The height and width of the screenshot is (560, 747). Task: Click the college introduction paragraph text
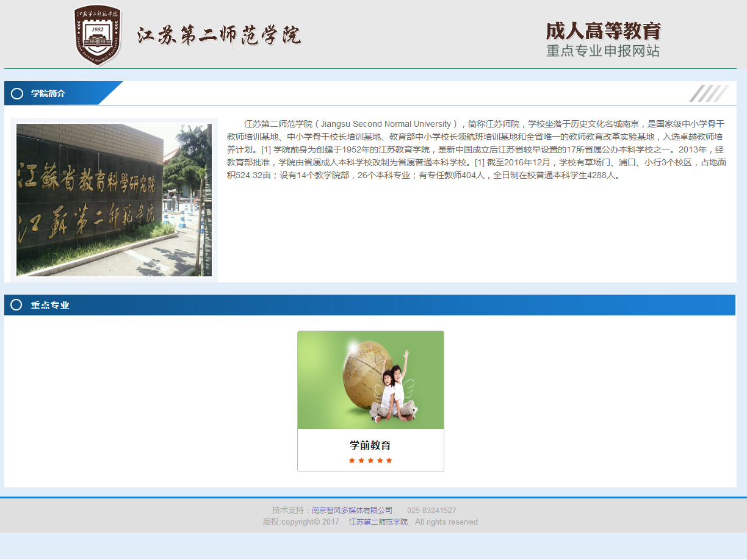point(476,149)
